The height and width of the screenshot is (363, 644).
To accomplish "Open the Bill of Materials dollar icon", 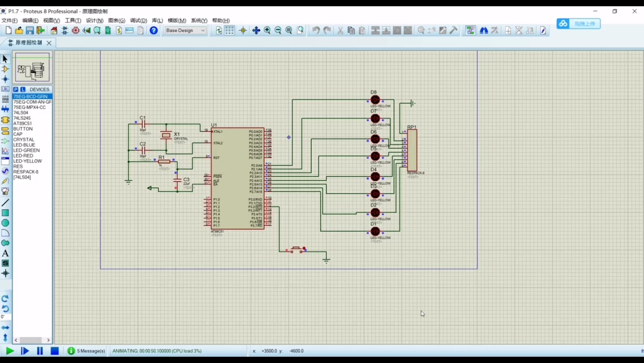I will [x=119, y=30].
